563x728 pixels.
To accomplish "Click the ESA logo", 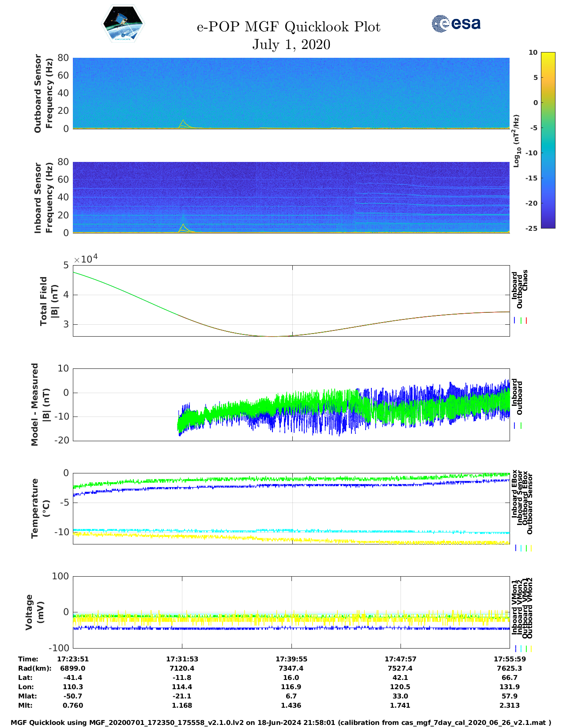I will 456,23.
